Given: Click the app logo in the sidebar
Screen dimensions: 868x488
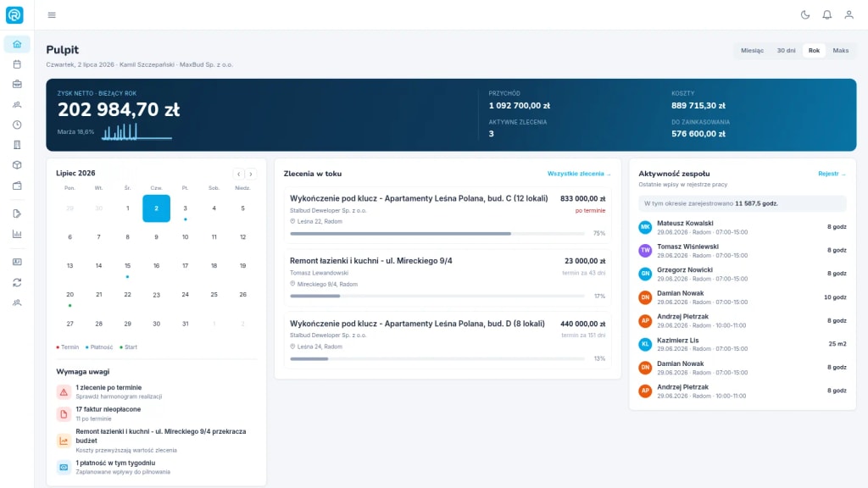Looking at the screenshot, I should point(14,15).
